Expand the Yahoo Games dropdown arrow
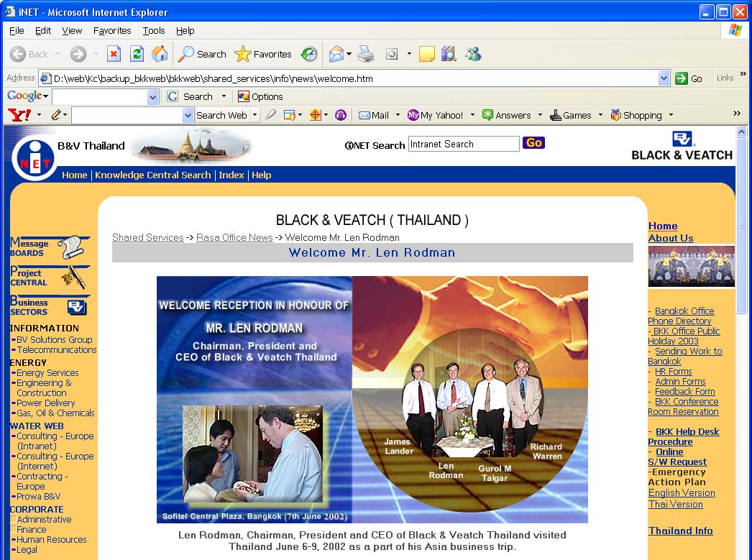Screen dimensions: 752x560 point(600,115)
